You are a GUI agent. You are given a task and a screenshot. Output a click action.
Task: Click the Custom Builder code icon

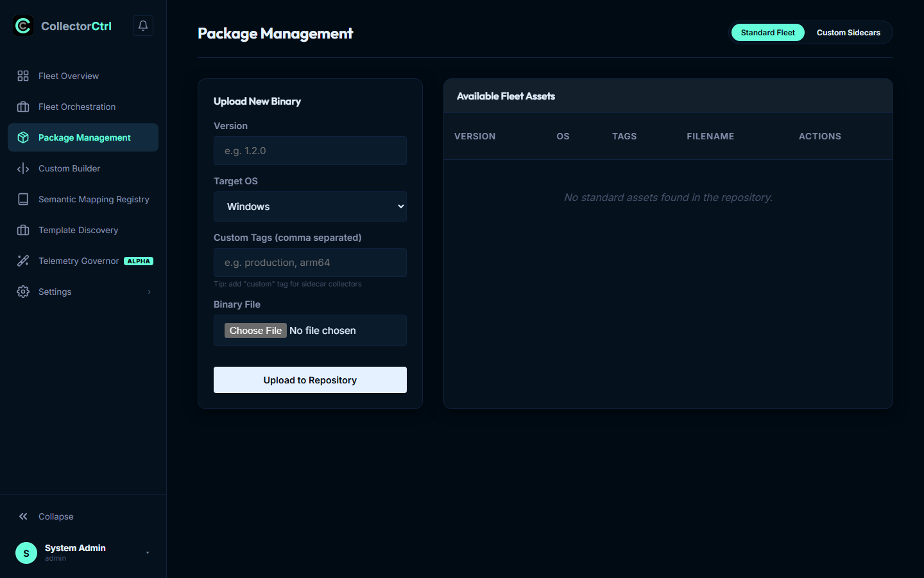(x=23, y=168)
